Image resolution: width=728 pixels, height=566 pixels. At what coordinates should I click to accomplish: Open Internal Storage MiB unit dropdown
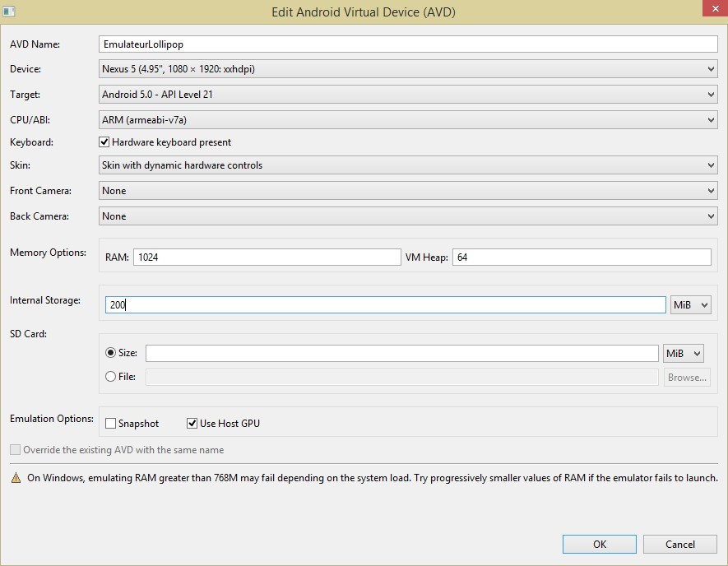(x=690, y=305)
